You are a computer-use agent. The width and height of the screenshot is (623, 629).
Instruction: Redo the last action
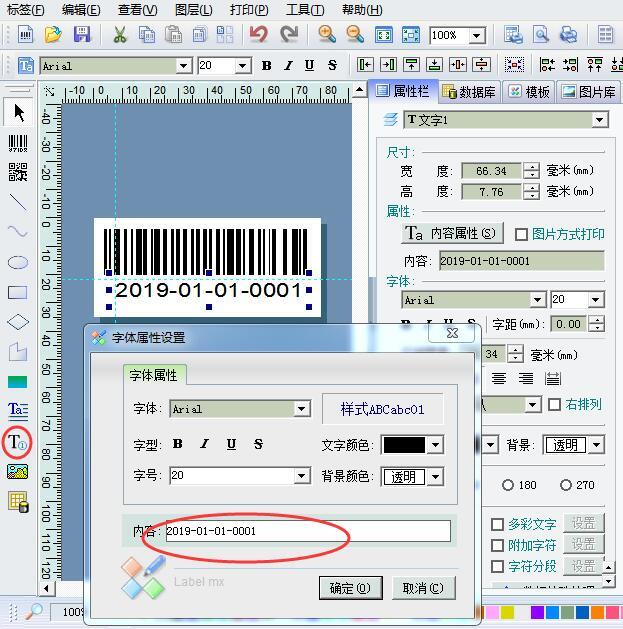click(x=289, y=35)
